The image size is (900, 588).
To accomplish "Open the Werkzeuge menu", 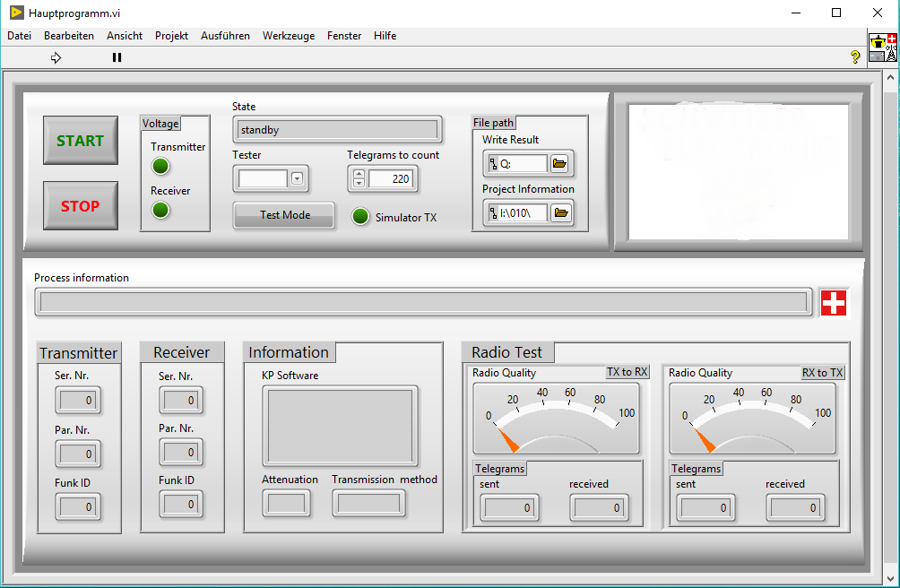I will [x=289, y=36].
